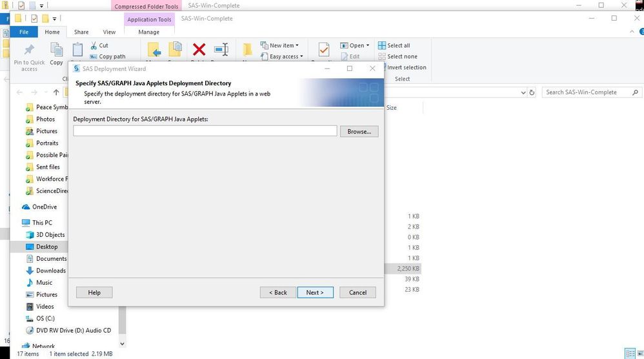
Task: Switch to details view icon in status bar
Action: [630, 353]
